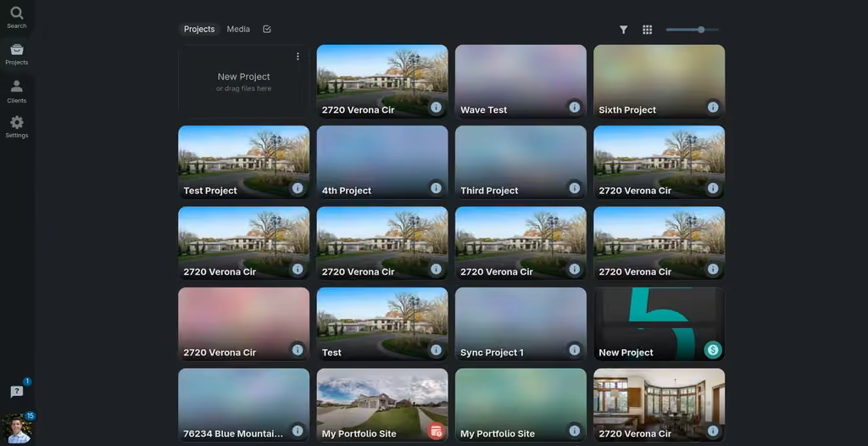
Task: Click the 'Sync Project 1' title text
Action: [492, 353]
